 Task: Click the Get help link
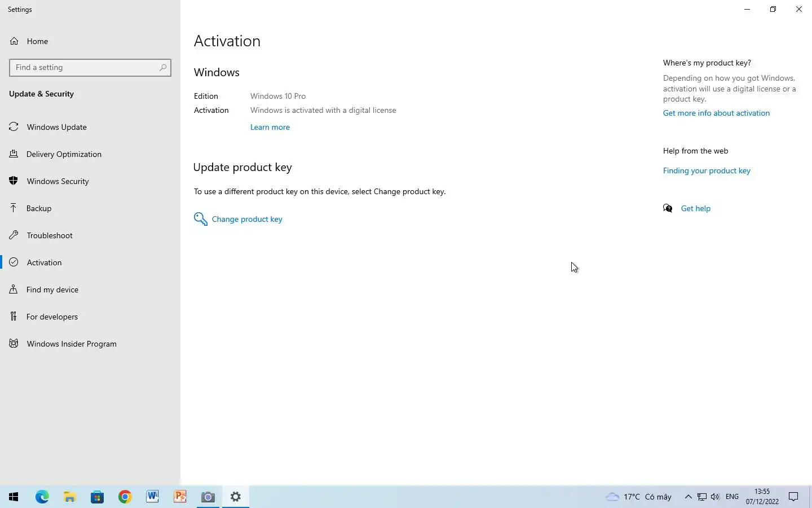click(x=696, y=208)
